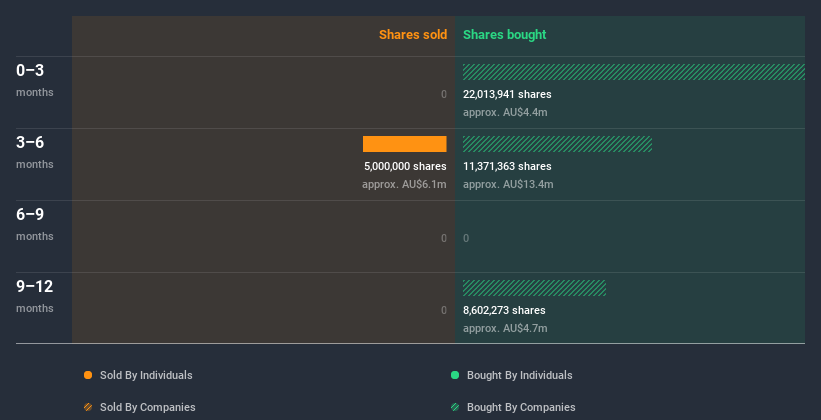Click the 9–12 months row label
The image size is (821, 420).
[x=35, y=296]
